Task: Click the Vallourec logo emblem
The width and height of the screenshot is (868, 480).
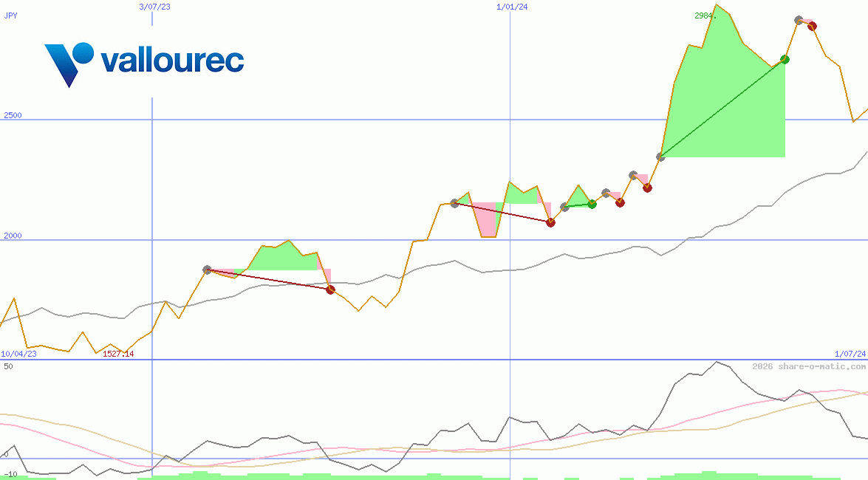Action: [68, 63]
